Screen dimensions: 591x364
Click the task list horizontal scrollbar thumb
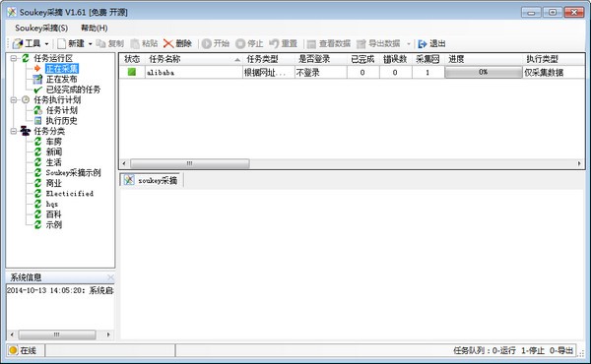(x=189, y=163)
